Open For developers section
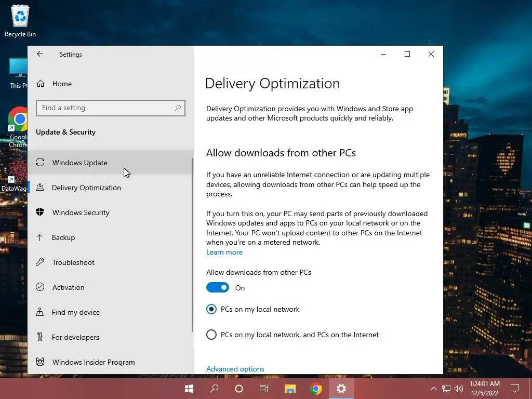The image size is (532, 399). click(x=110, y=337)
